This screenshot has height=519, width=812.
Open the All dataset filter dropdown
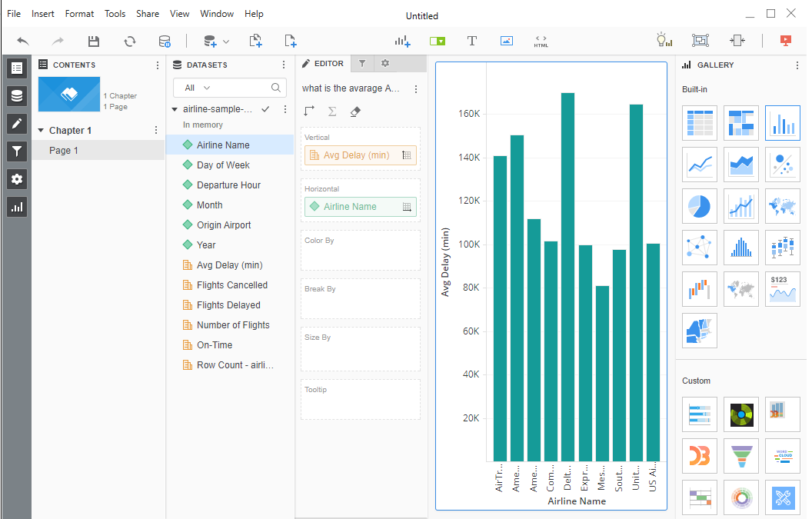[x=198, y=88]
